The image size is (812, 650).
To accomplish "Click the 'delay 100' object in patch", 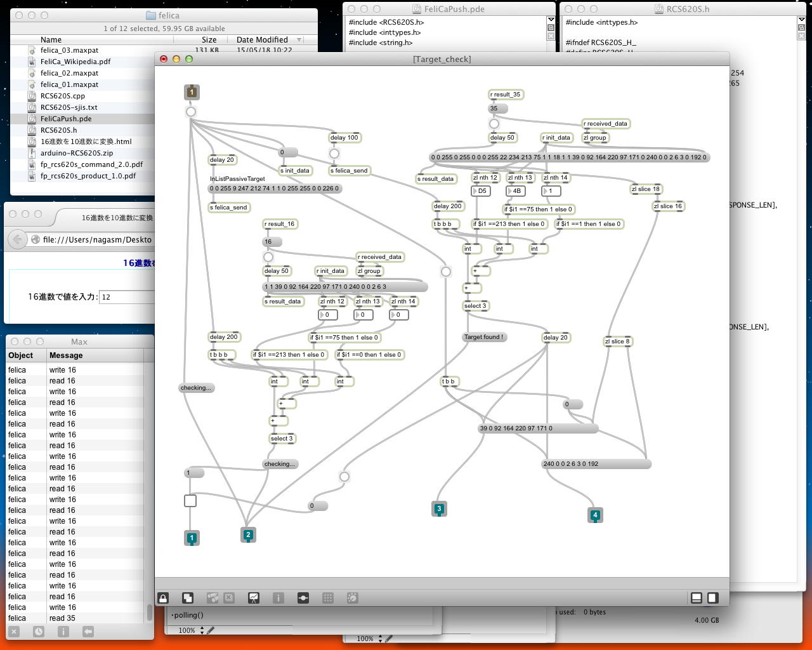I will pos(344,138).
